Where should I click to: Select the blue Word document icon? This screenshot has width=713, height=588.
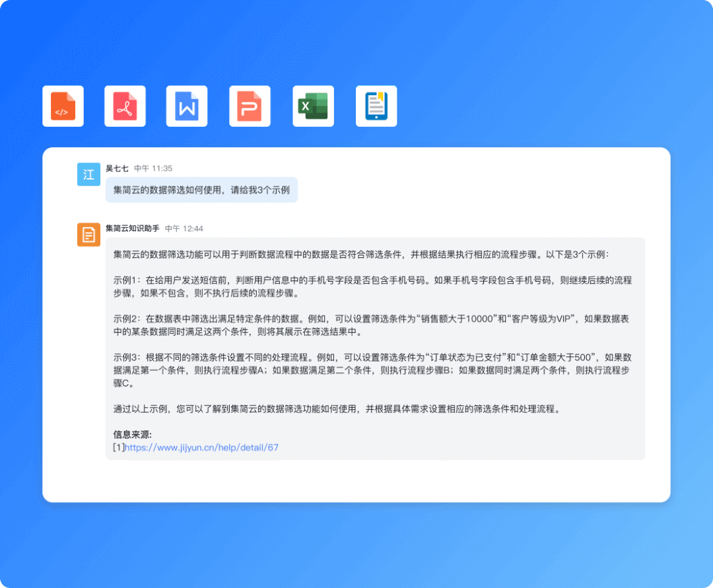[x=187, y=106]
